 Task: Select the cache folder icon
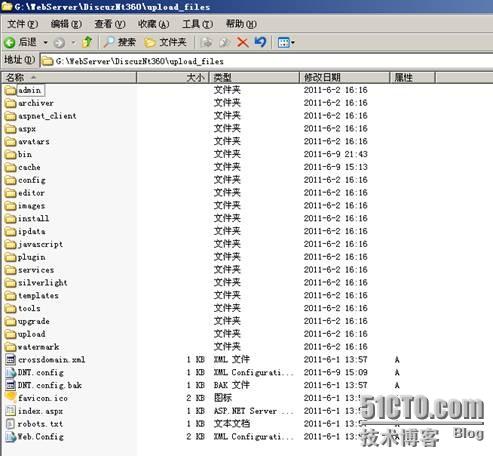click(x=11, y=167)
